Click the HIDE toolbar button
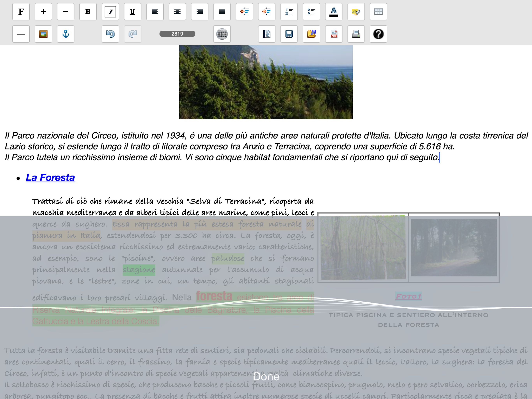 tap(222, 34)
